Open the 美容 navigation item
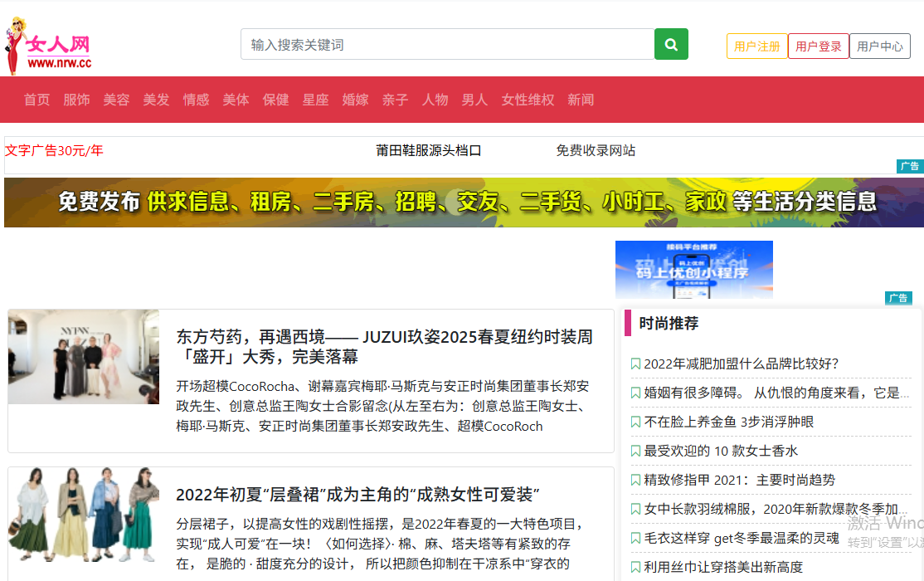Image resolution: width=924 pixels, height=581 pixels. tap(116, 100)
